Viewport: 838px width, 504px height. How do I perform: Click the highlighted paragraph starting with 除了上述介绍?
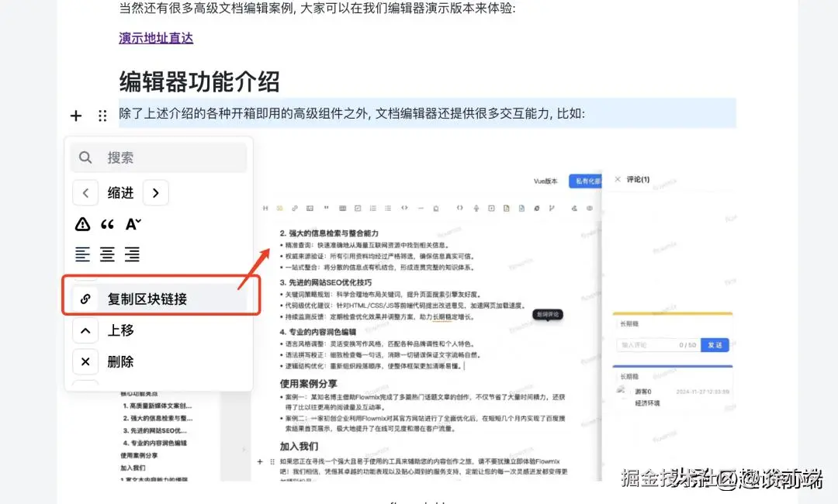click(x=428, y=113)
